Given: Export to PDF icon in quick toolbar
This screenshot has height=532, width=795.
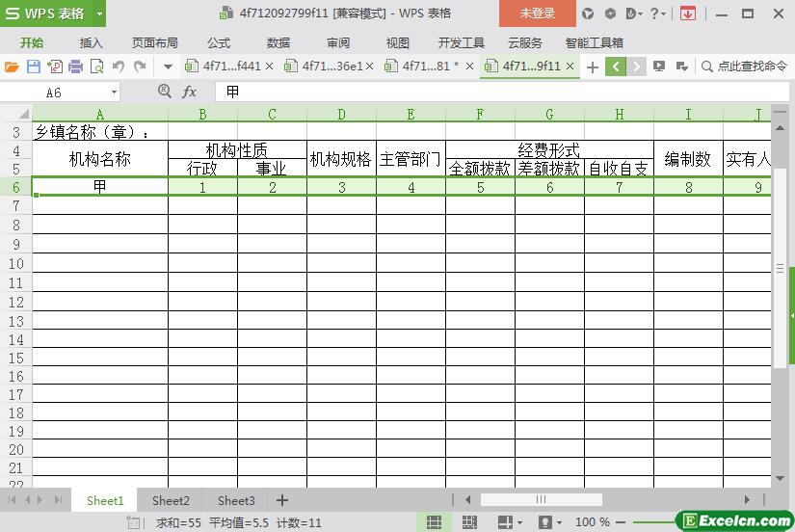Looking at the screenshot, I should click(55, 66).
